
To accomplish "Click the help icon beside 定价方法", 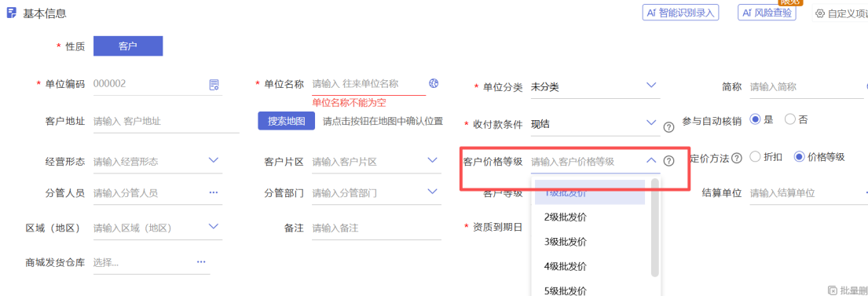I will pyautogui.click(x=736, y=158).
